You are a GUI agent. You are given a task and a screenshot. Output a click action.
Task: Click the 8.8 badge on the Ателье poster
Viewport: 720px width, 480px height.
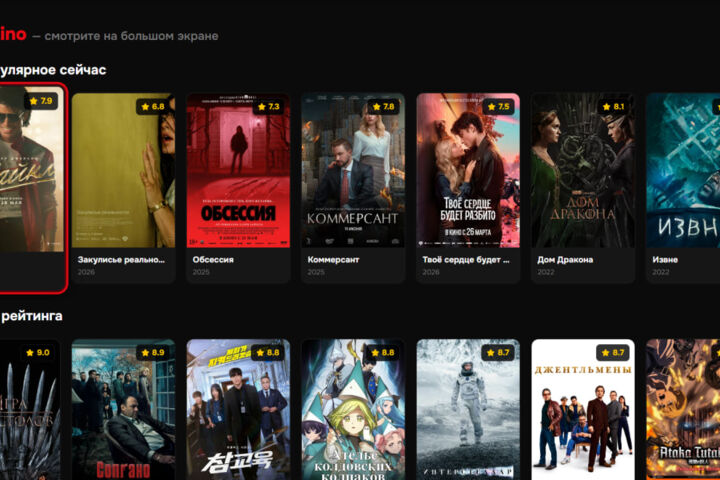[x=383, y=353]
